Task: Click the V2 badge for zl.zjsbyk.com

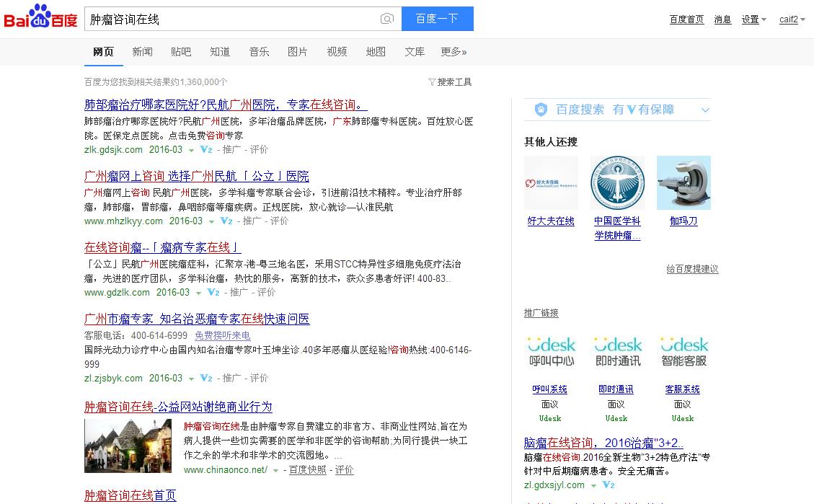Action: pos(206,378)
